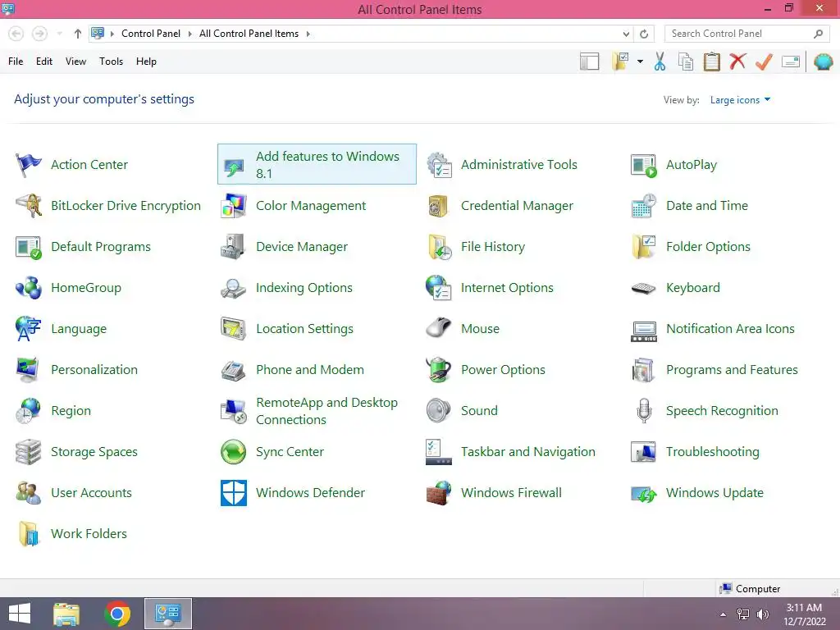Click the orange checkmark toolbar icon
This screenshot has width=840, height=630.
[x=764, y=62]
